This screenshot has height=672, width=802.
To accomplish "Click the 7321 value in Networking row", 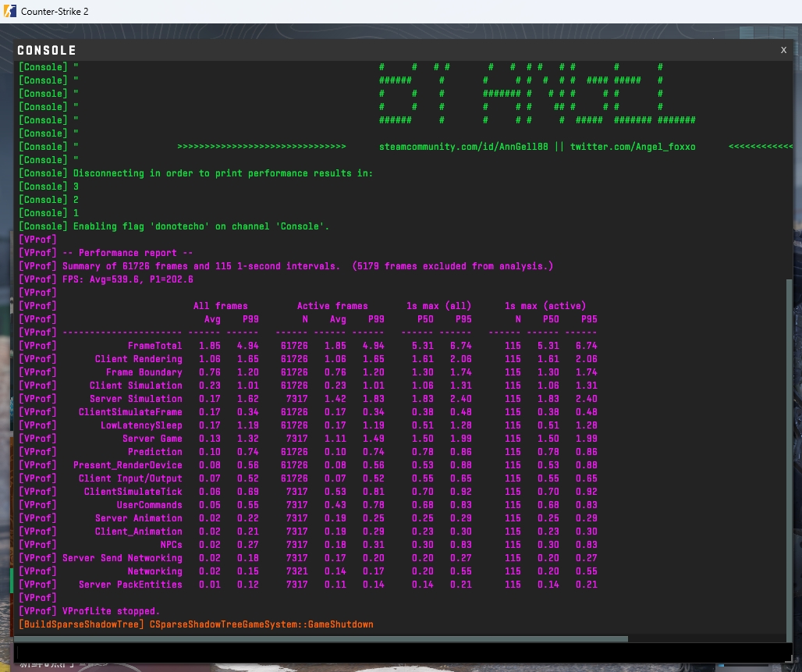I will point(296,572).
